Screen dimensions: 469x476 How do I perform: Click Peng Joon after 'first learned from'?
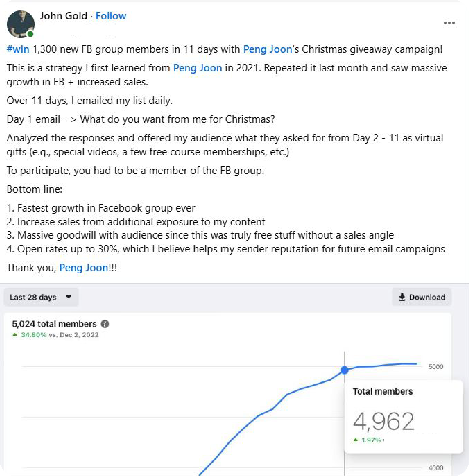tap(198, 68)
